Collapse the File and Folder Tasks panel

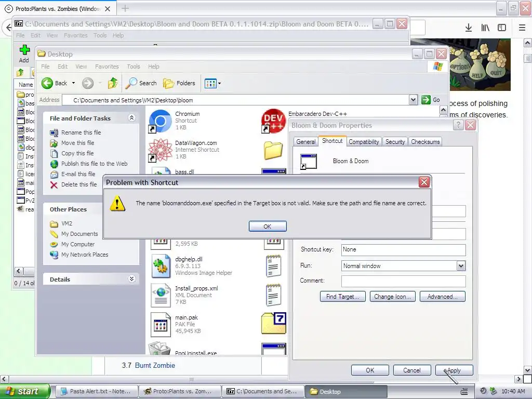[131, 118]
